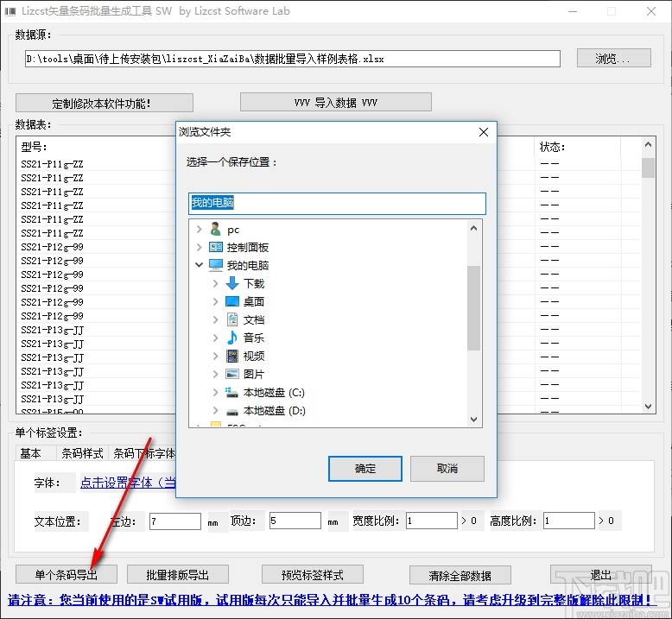Expand the 图片 folder node
This screenshot has width=672, height=619.
tap(216, 374)
